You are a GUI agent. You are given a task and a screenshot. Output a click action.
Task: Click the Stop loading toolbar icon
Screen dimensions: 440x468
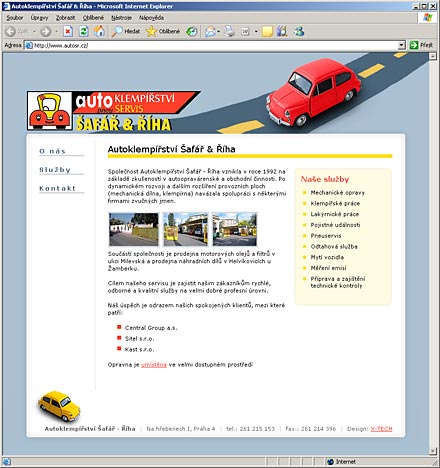coord(68,32)
